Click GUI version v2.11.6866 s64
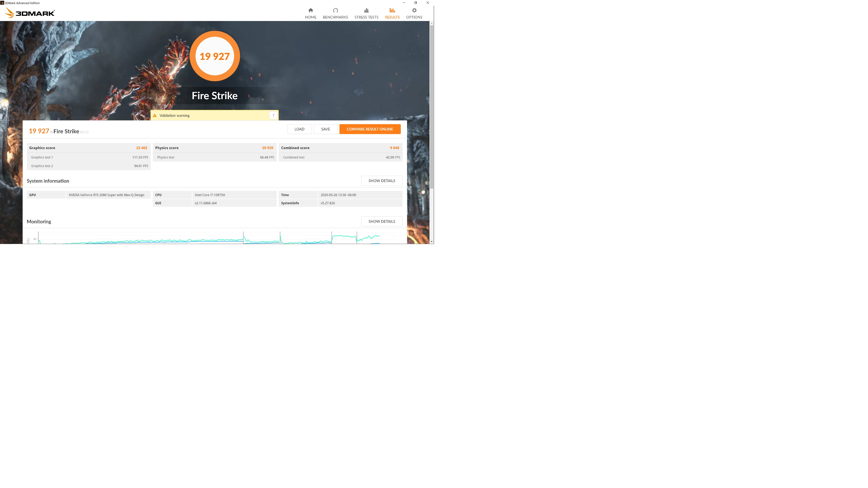 (205, 203)
